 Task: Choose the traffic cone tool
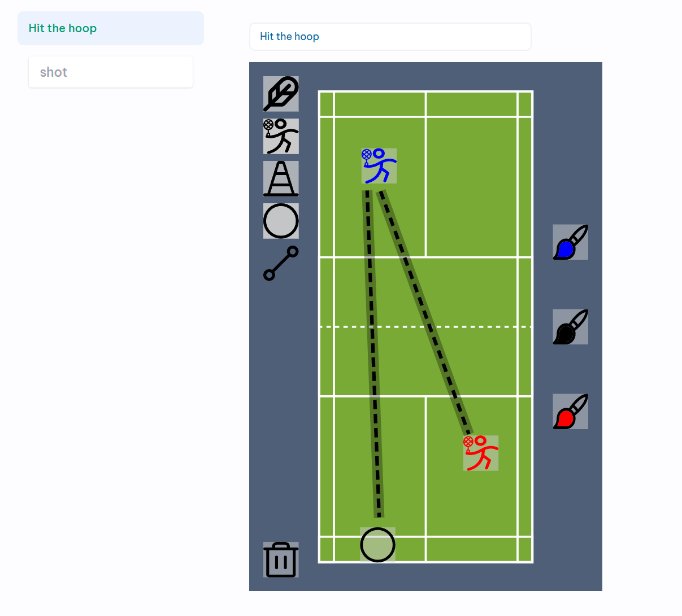coord(281,178)
